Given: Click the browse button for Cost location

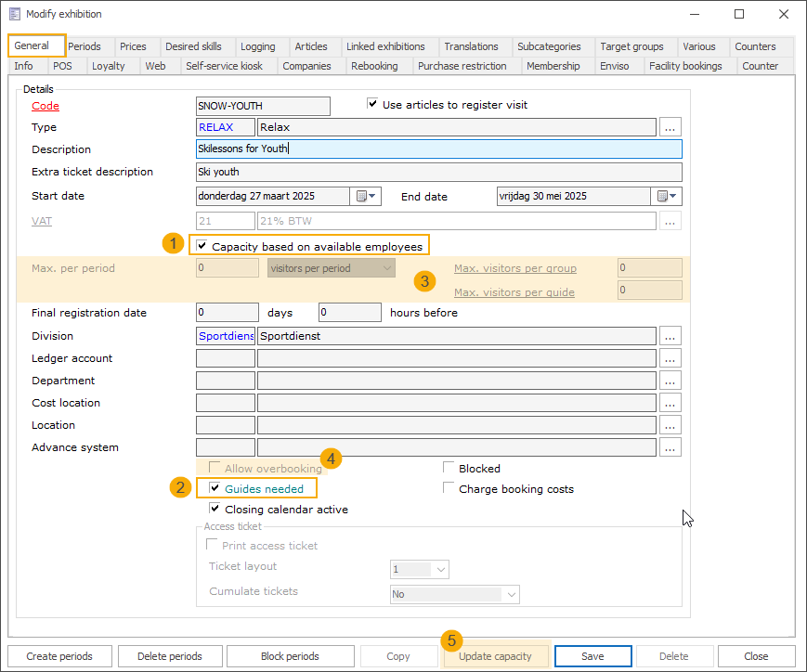Looking at the screenshot, I should tap(670, 403).
